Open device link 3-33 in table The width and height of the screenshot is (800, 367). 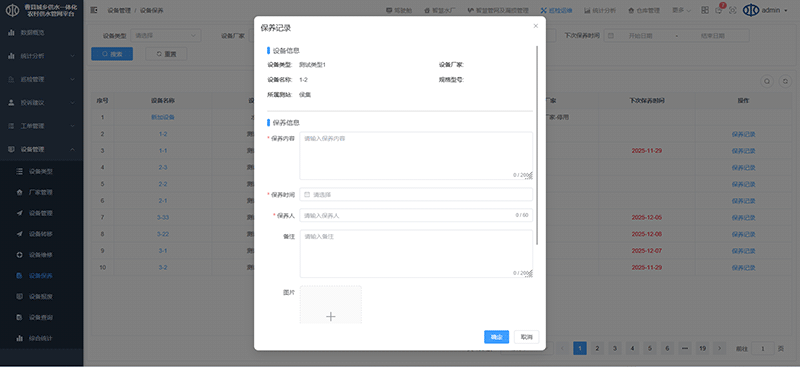click(163, 217)
